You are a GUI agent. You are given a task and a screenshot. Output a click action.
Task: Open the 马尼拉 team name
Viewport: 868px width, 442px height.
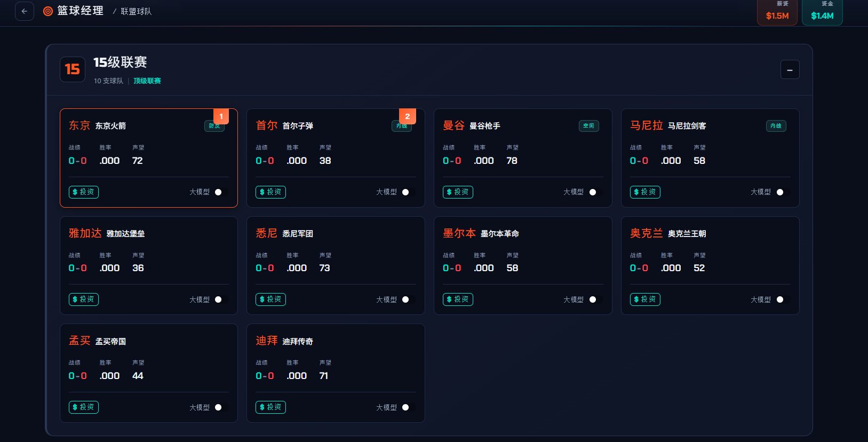pos(647,125)
